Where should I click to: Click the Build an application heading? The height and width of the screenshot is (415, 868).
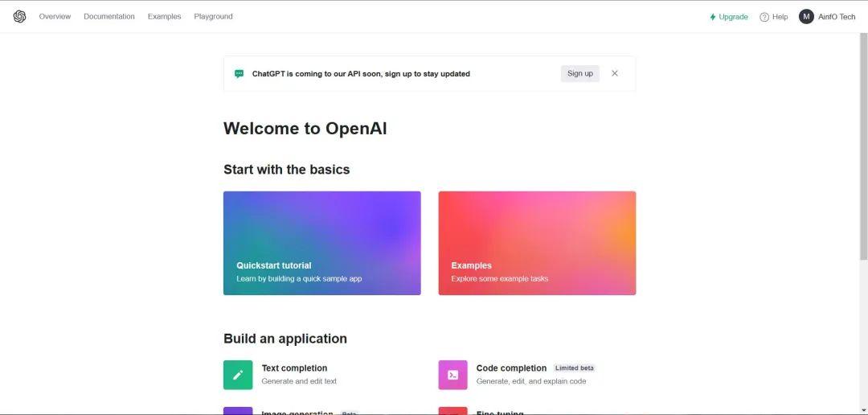[x=285, y=339]
